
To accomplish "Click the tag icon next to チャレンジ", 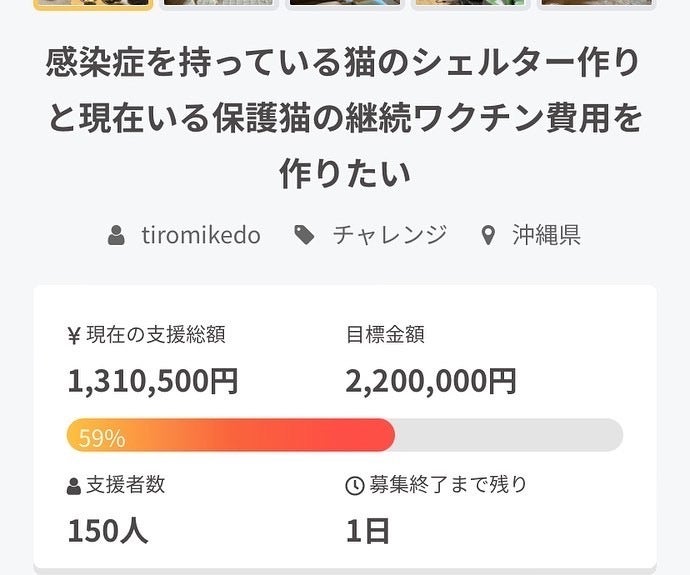I will (304, 236).
